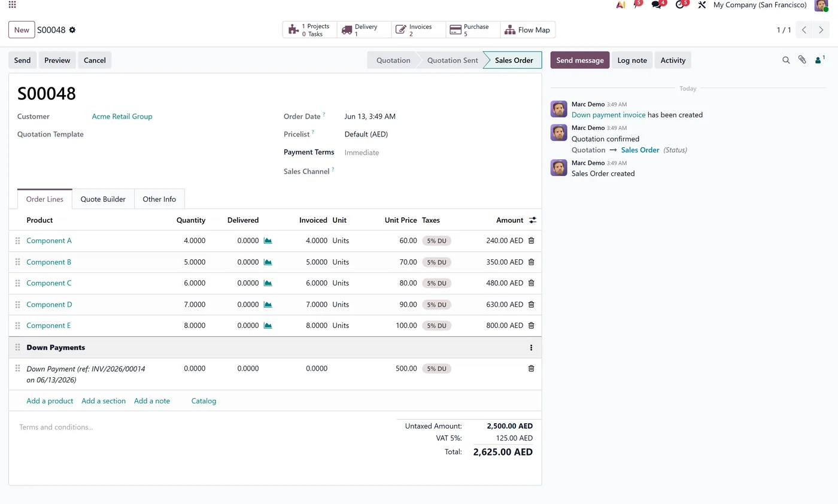Open forecast chart for Component D

click(268, 305)
